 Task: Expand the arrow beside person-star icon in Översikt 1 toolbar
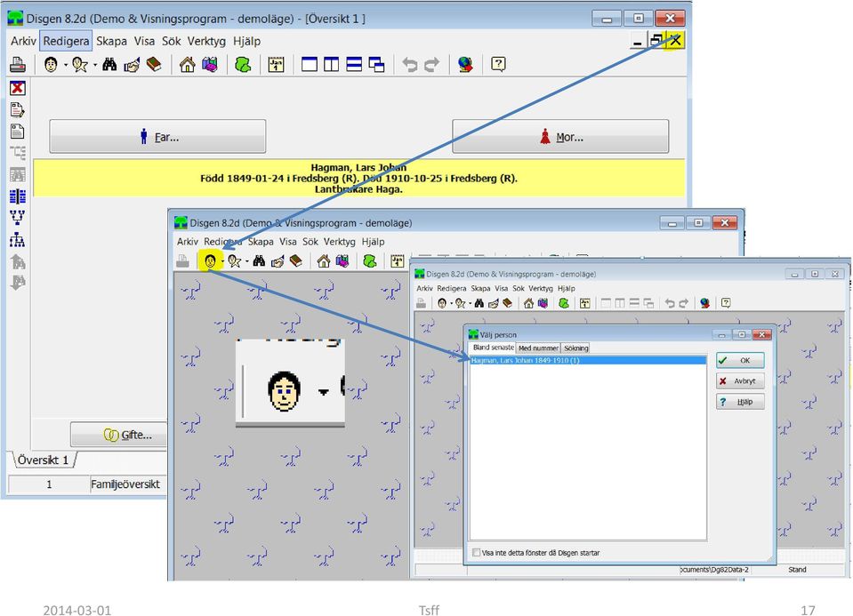(94, 65)
